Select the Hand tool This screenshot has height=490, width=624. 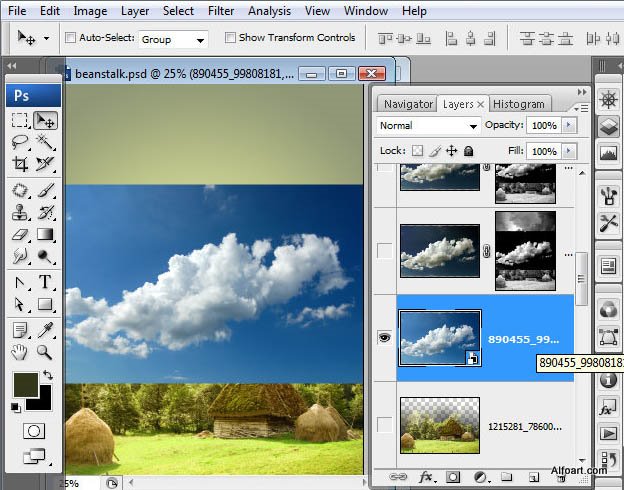tap(20, 351)
